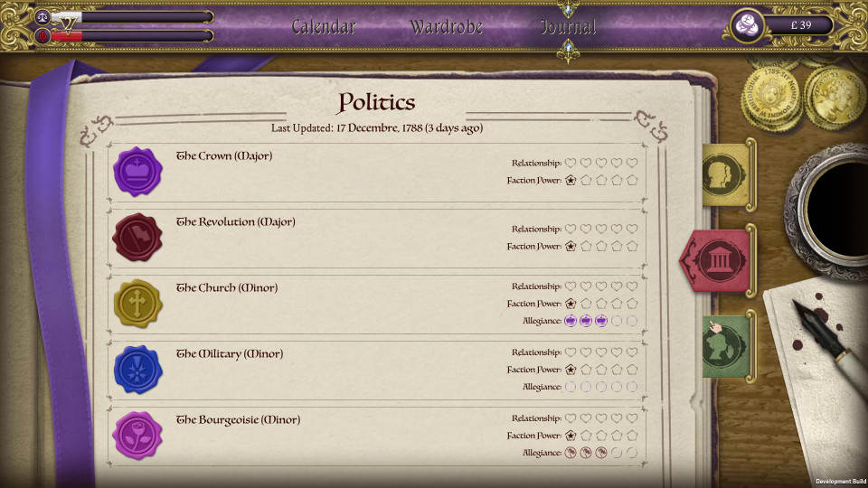
Task: Click the Bourgeoisie pink rose seal
Action: pos(137,435)
